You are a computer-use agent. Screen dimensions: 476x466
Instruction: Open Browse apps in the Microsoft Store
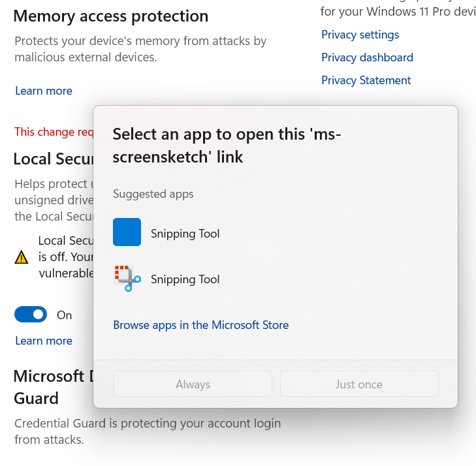(x=200, y=325)
